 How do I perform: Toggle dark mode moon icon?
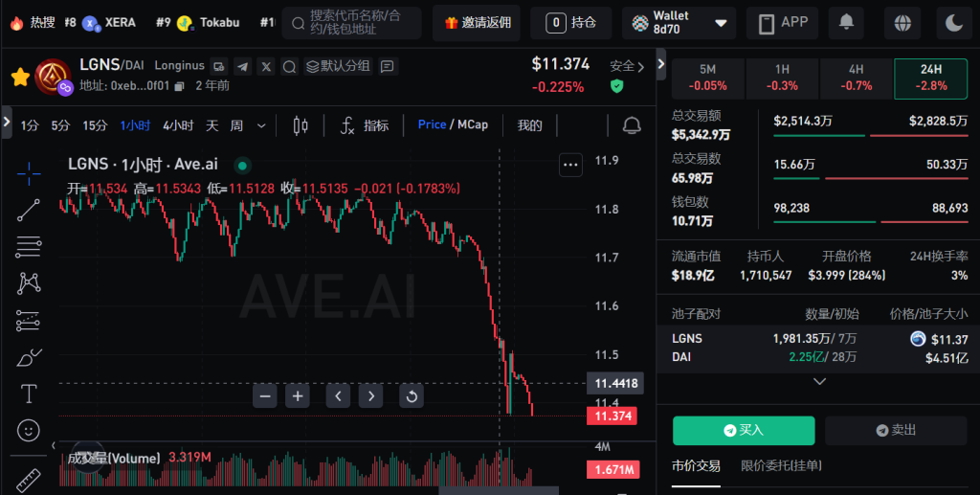point(954,22)
